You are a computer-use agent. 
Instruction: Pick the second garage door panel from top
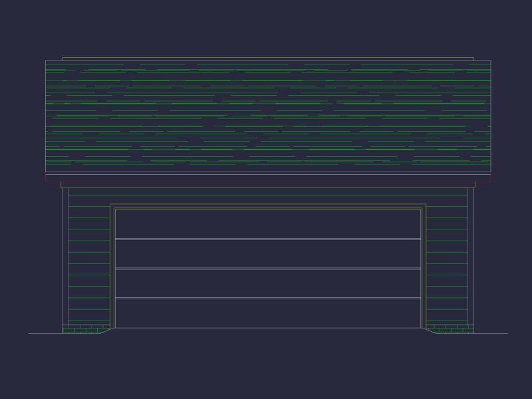click(x=268, y=254)
